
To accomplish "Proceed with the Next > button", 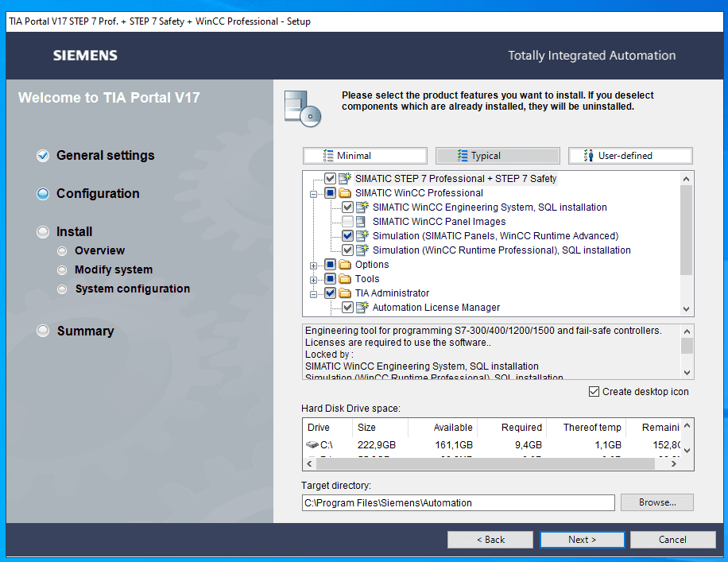I will click(583, 540).
